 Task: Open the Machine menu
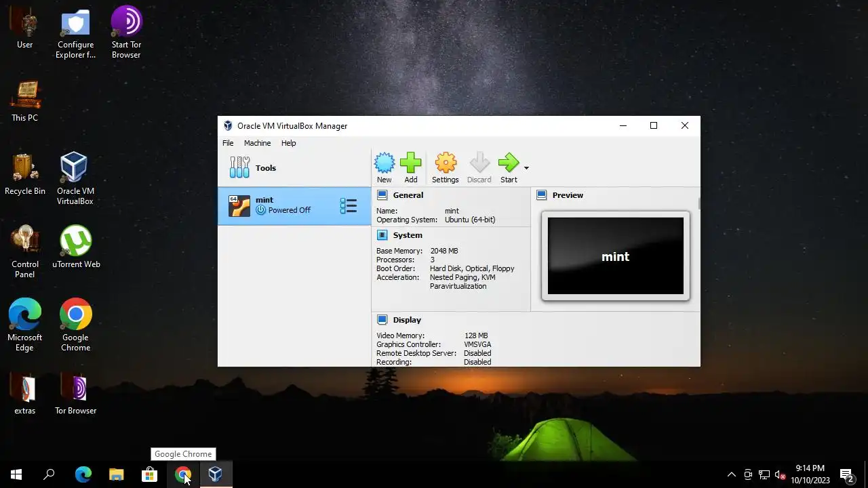coord(257,143)
